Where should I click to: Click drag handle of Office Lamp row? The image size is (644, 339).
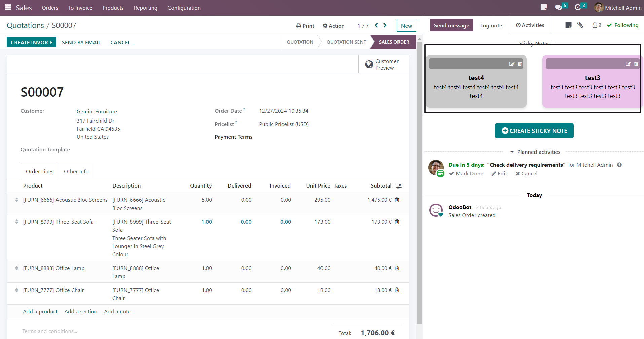pyautogui.click(x=17, y=268)
